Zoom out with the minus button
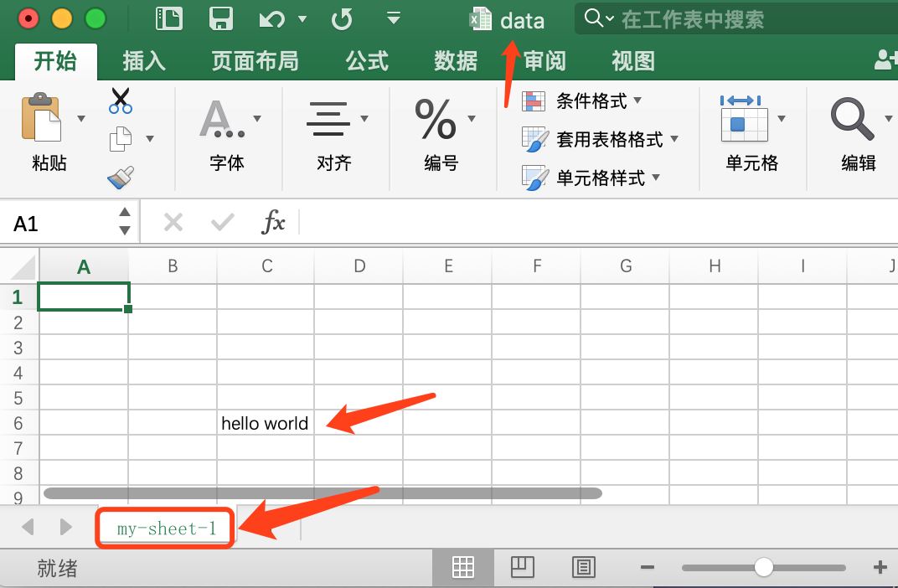 pos(648,567)
